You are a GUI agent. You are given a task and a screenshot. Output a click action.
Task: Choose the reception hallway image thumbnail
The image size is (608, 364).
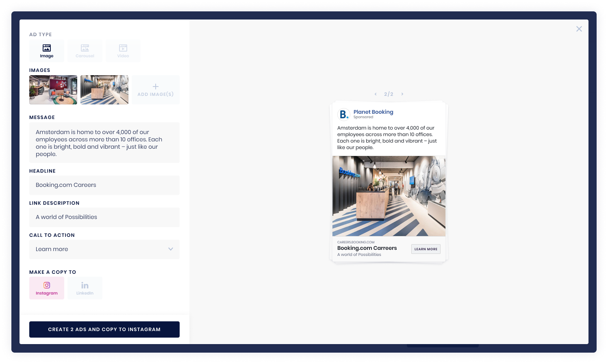104,90
